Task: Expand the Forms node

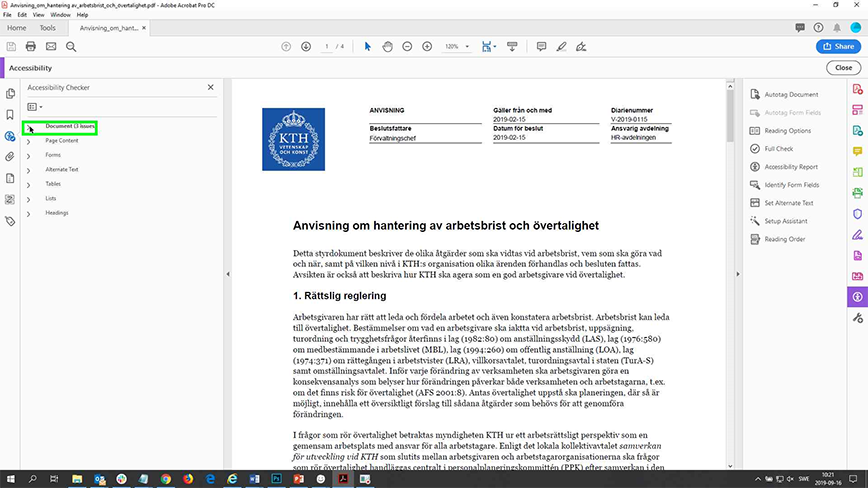Action: 29,156
